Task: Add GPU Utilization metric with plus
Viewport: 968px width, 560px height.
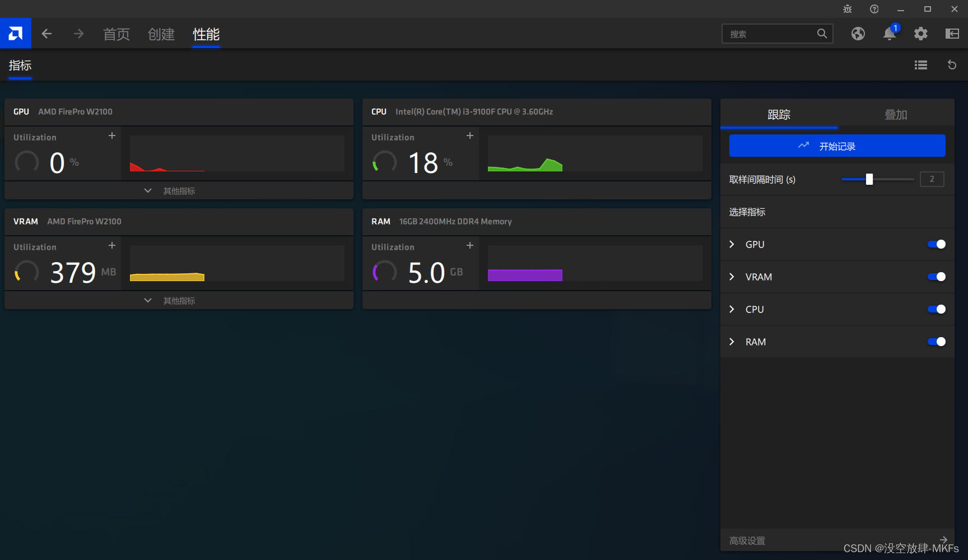Action: (x=112, y=136)
